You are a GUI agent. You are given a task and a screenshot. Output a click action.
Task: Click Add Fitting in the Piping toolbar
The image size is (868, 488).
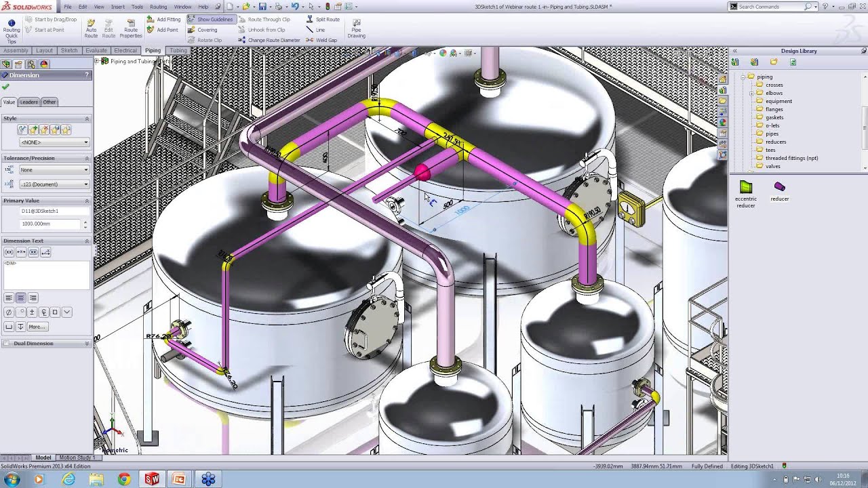[163, 20]
